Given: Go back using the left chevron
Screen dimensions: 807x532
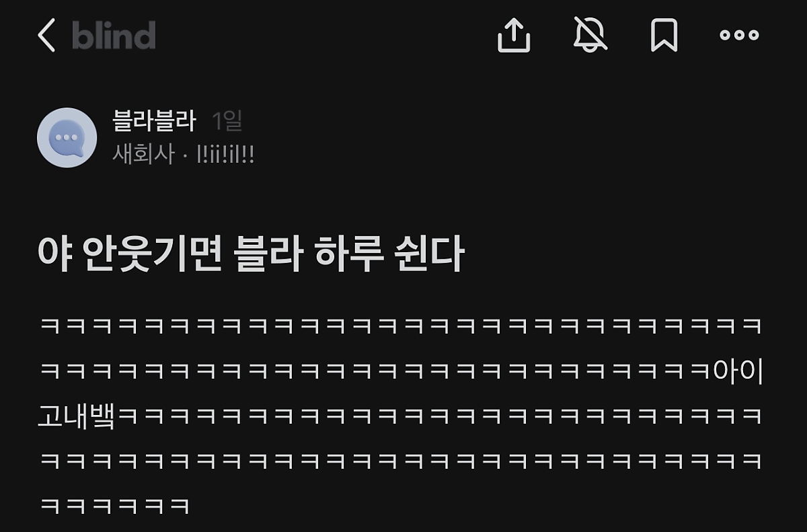Looking at the screenshot, I should (46, 35).
